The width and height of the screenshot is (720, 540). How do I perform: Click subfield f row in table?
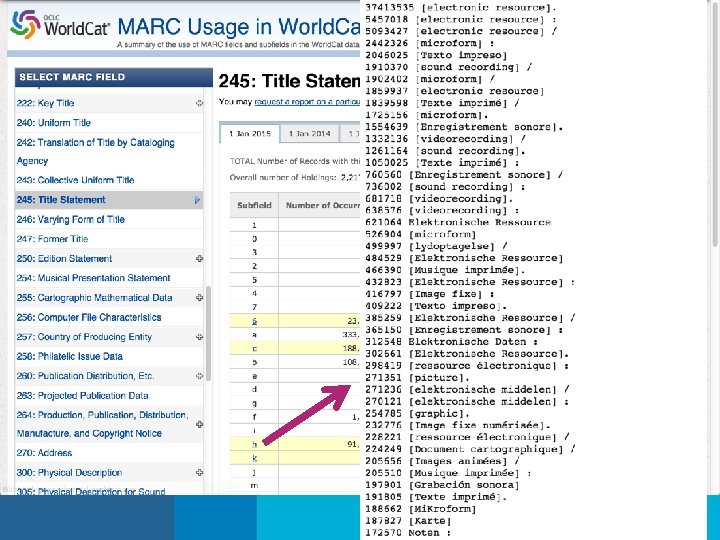(295, 417)
